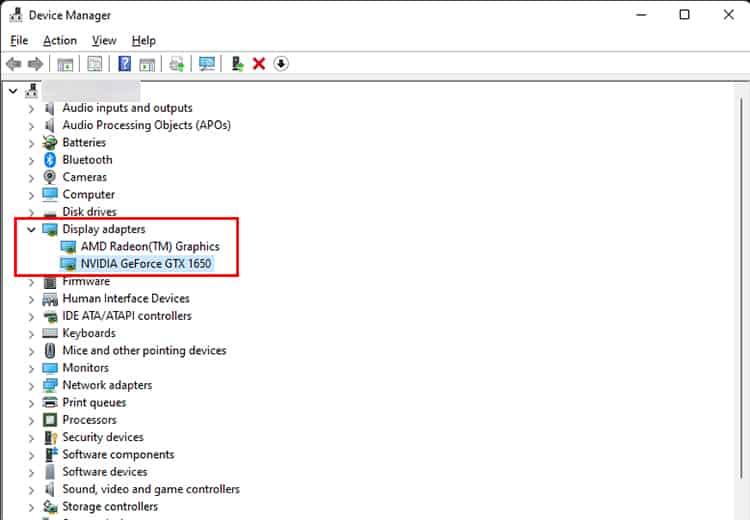Screen dimensions: 750x520
Task: Select the Software devices row
Action: coord(105,472)
